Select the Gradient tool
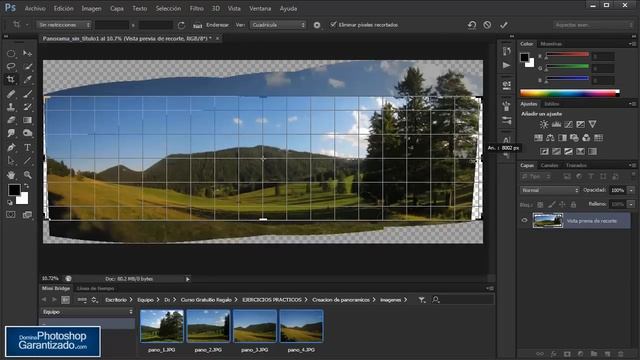The width and height of the screenshot is (640, 360). (27, 120)
